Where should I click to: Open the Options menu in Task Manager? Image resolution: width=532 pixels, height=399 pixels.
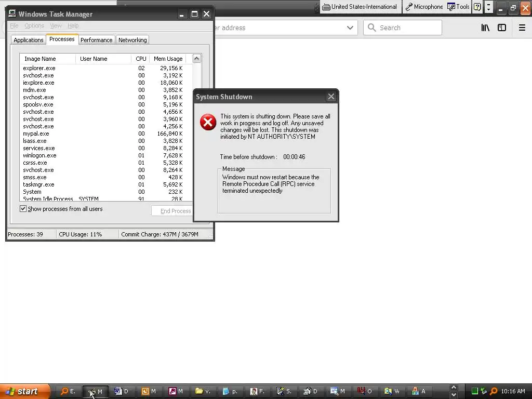(34, 25)
